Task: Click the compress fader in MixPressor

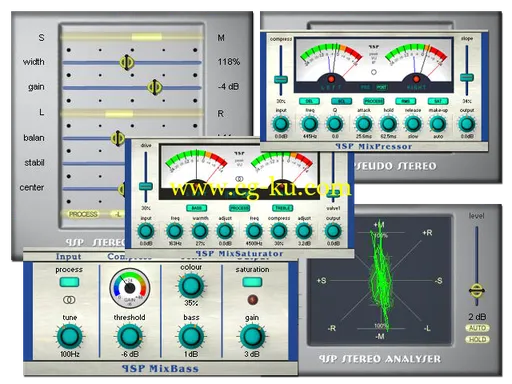Action: (x=281, y=80)
